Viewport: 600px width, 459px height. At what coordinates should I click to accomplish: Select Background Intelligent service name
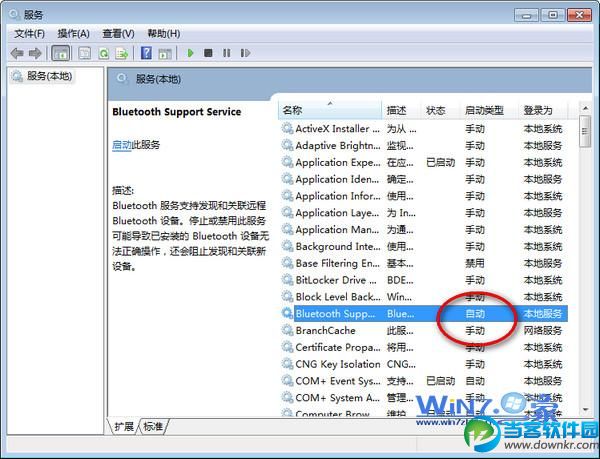click(338, 246)
